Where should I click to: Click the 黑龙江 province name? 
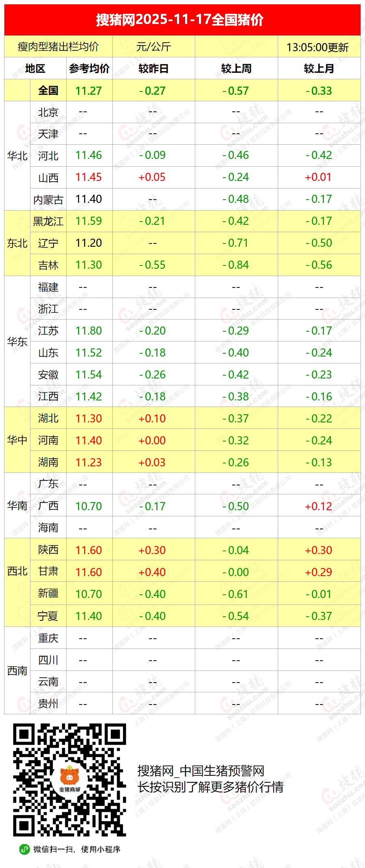coord(48,221)
